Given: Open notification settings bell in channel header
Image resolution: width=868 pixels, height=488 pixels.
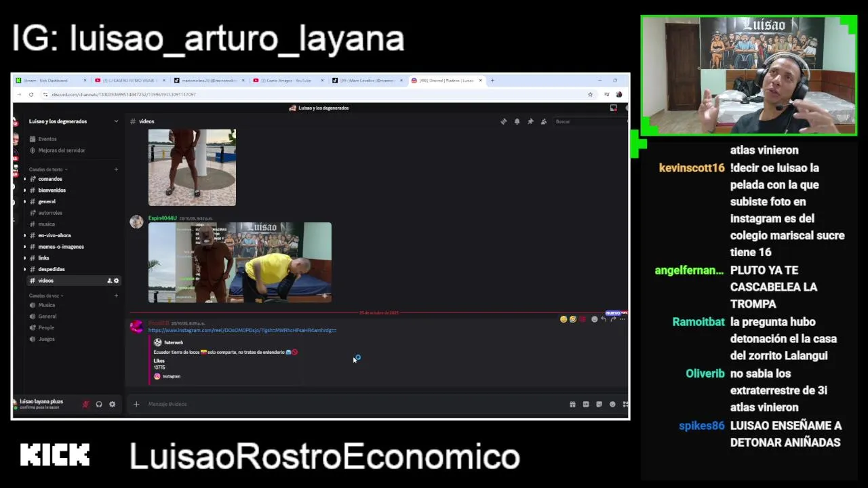Looking at the screenshot, I should [x=517, y=121].
